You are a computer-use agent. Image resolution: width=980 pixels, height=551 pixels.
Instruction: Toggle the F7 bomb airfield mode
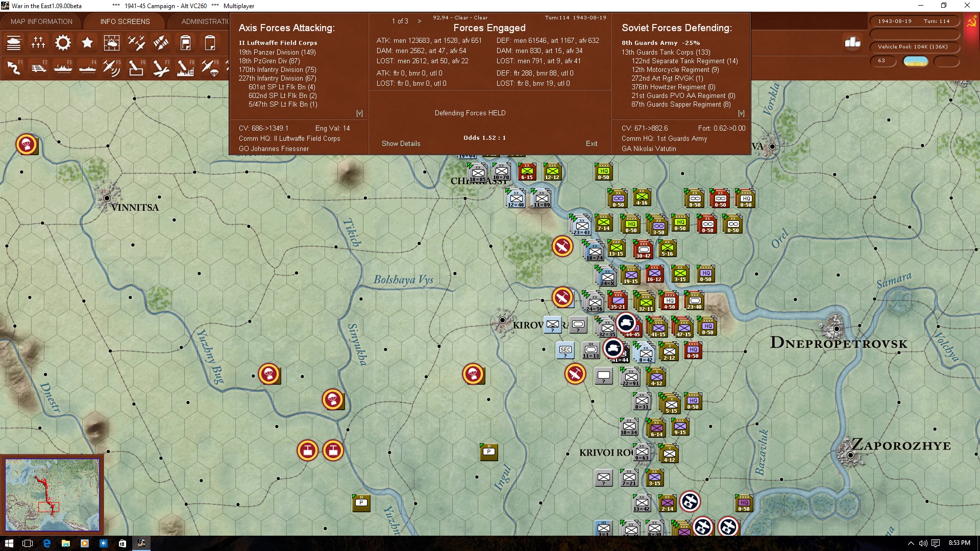click(161, 67)
